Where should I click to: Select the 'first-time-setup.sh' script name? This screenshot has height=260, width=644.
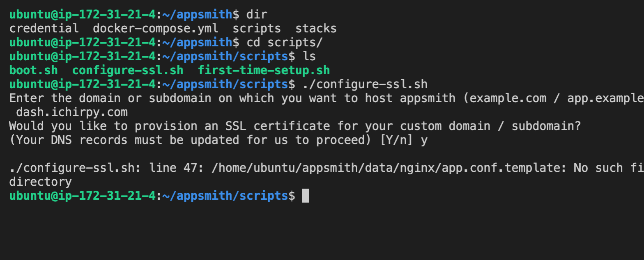pos(264,71)
